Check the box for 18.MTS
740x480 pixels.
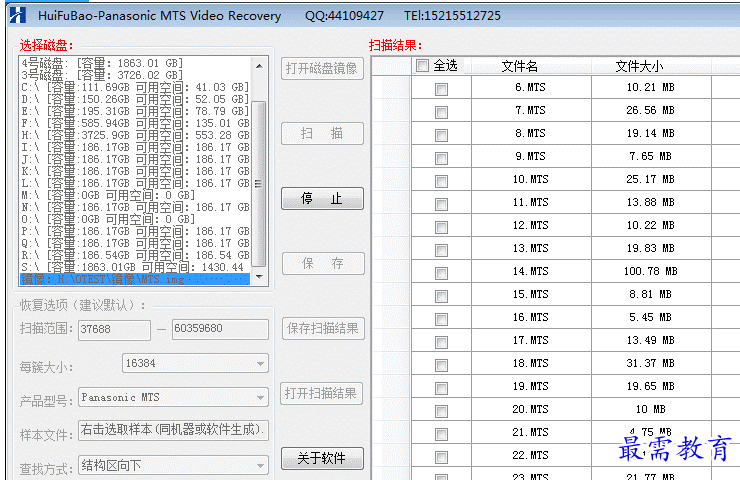441,365
